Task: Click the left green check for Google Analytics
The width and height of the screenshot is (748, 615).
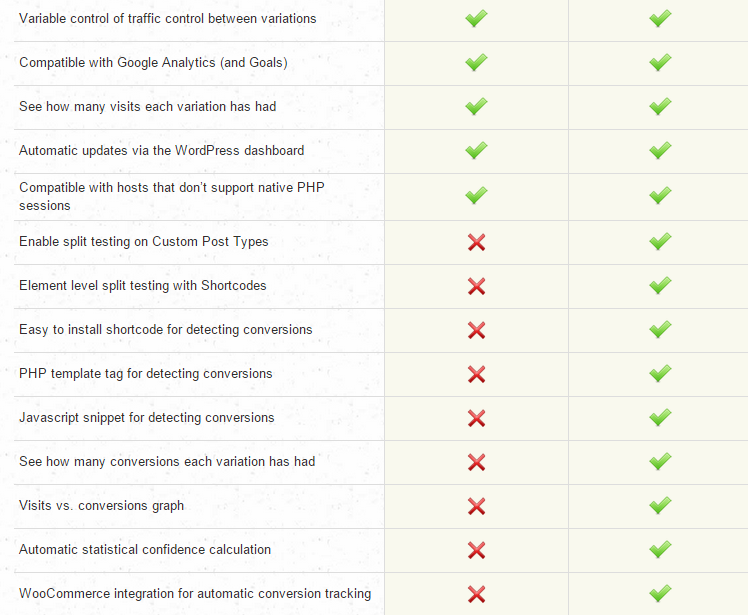Action: [476, 62]
